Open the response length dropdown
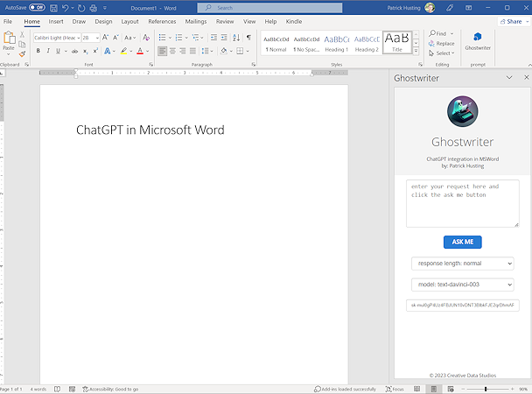 click(462, 263)
